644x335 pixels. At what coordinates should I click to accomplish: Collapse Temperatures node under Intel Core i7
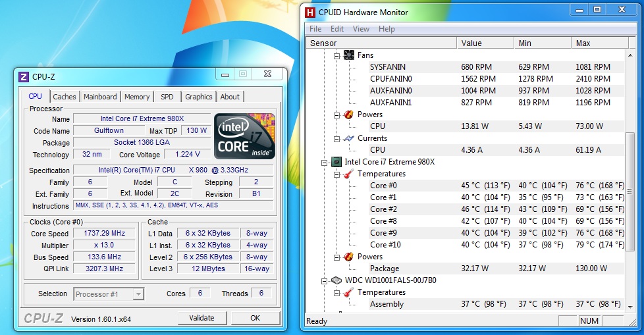point(336,174)
